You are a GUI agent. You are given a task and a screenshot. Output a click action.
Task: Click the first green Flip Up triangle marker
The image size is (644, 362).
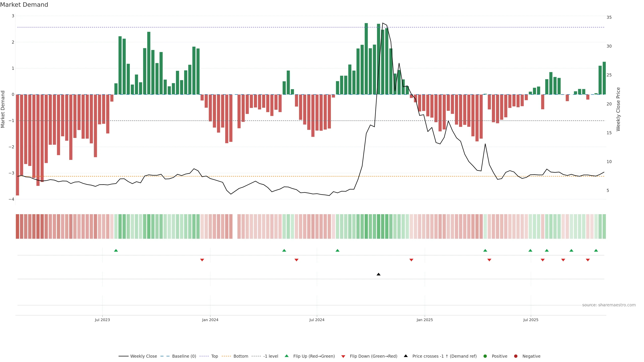coord(116,250)
